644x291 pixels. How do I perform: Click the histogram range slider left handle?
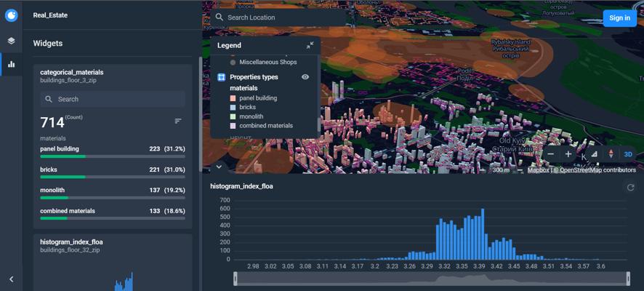point(236,279)
